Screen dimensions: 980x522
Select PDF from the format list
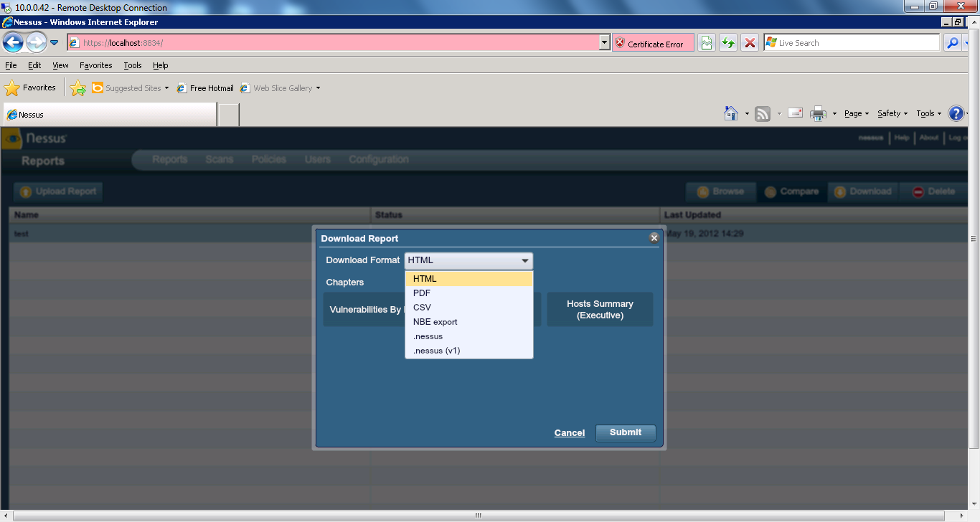(x=422, y=293)
